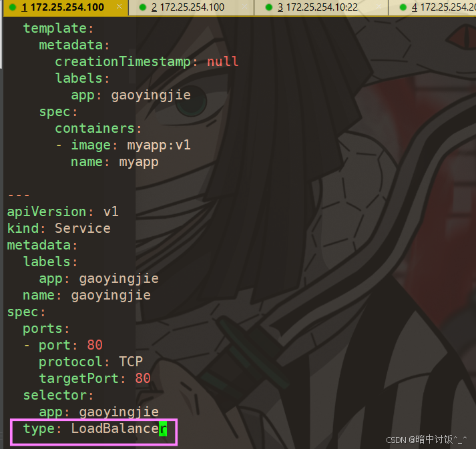Viewport: 476px width, 449px height.
Task: Click 'TCP' protocol value
Action: pos(131,362)
